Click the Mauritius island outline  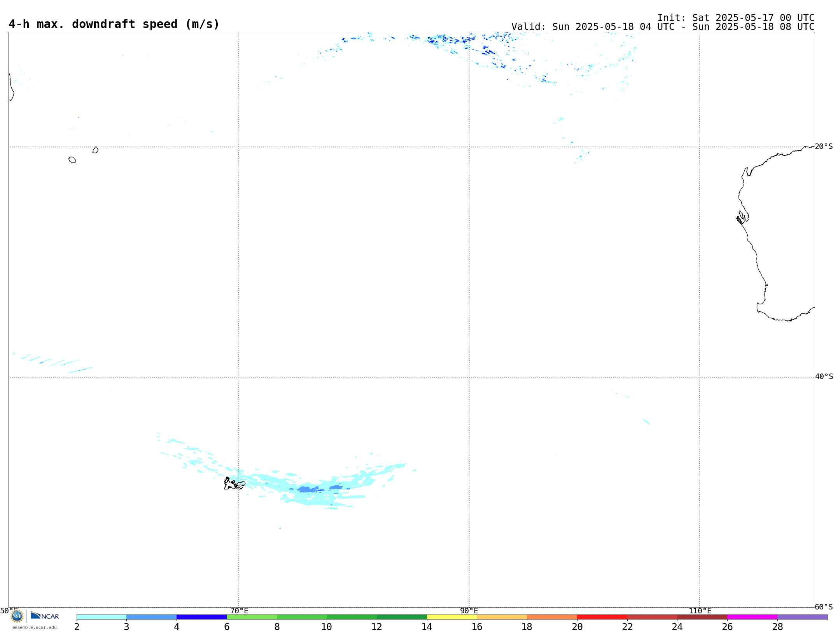(95, 150)
